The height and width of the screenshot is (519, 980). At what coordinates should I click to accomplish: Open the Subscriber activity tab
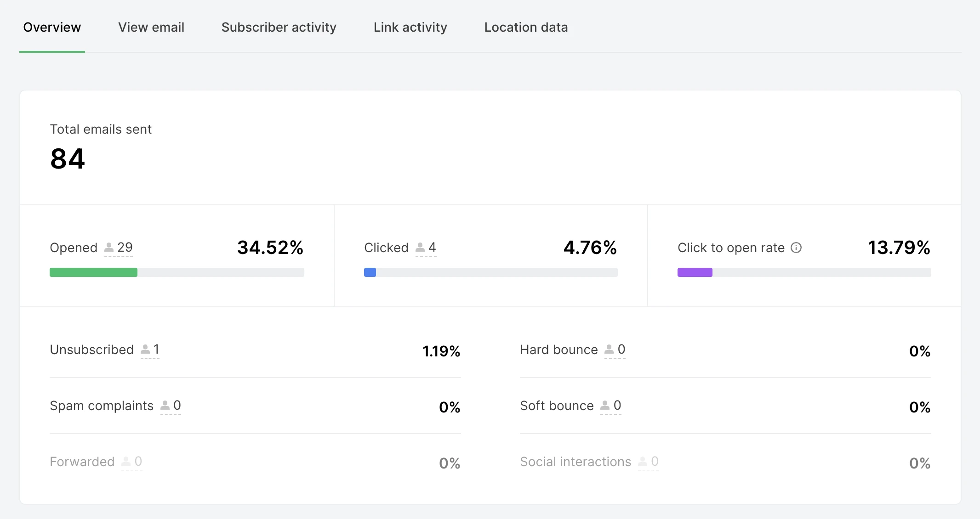[279, 28]
